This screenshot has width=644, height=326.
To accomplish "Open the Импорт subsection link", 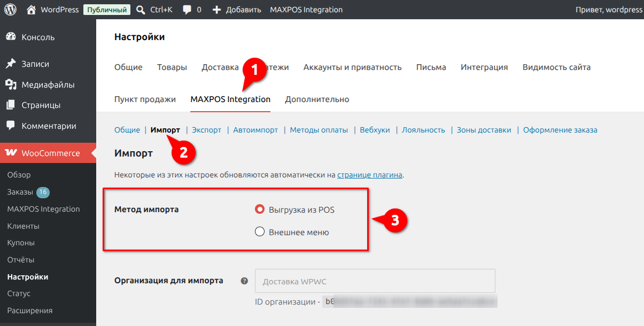I will [165, 130].
